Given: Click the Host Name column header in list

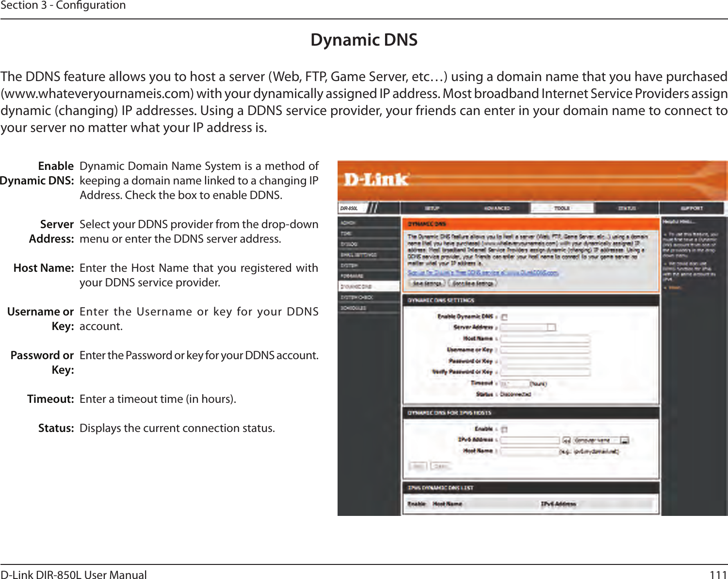Looking at the screenshot, I should 447,504.
